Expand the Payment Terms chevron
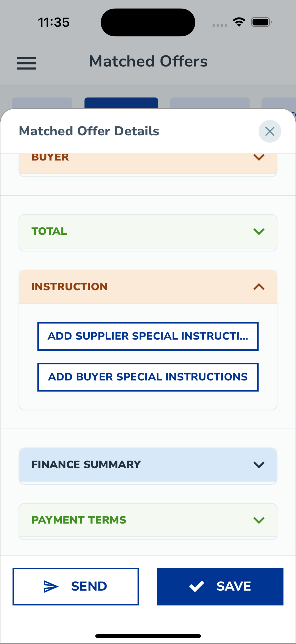The width and height of the screenshot is (296, 644). tap(259, 520)
